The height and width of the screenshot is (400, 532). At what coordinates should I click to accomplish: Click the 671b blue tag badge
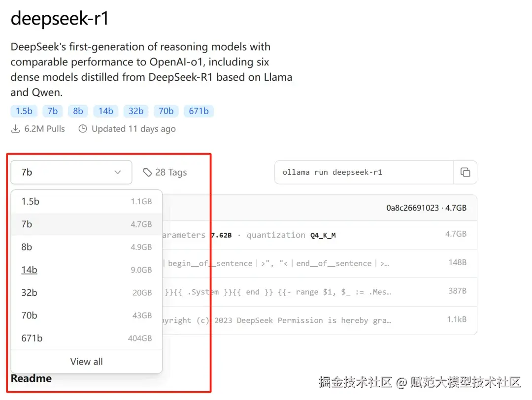[x=199, y=111]
